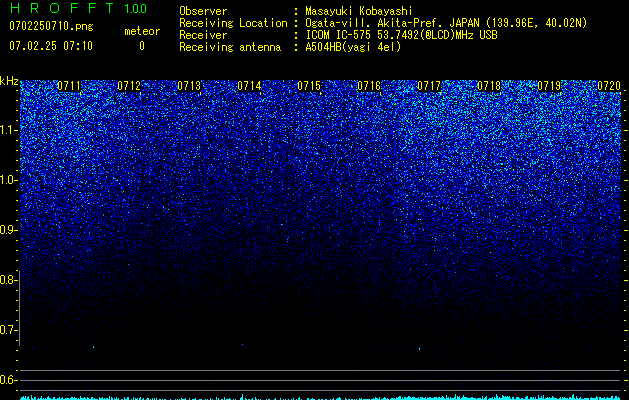Click the ICOM IC-575 receiver description
Screen dimensions: 629x400
pyautogui.click(x=401, y=35)
